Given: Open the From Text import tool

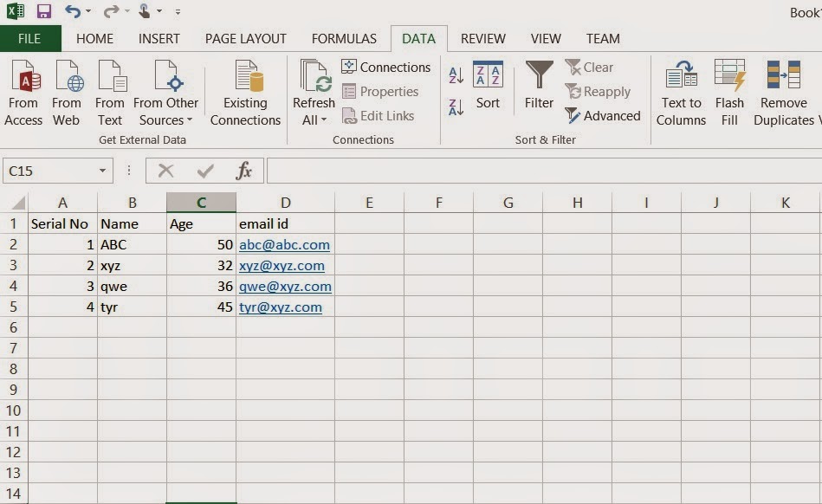Looking at the screenshot, I should pyautogui.click(x=110, y=90).
